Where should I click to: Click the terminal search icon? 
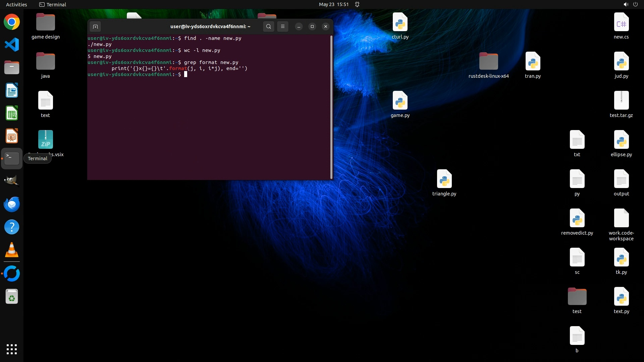point(268,26)
